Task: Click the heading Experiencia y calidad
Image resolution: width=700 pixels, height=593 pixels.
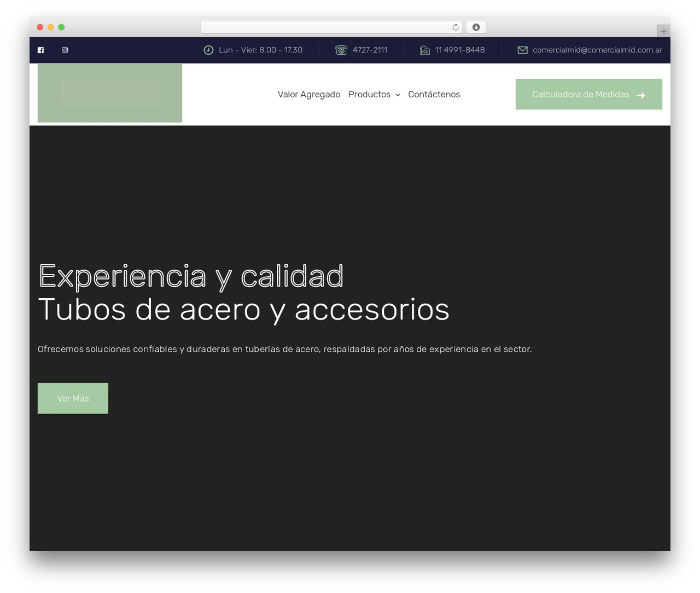Action: (191, 276)
